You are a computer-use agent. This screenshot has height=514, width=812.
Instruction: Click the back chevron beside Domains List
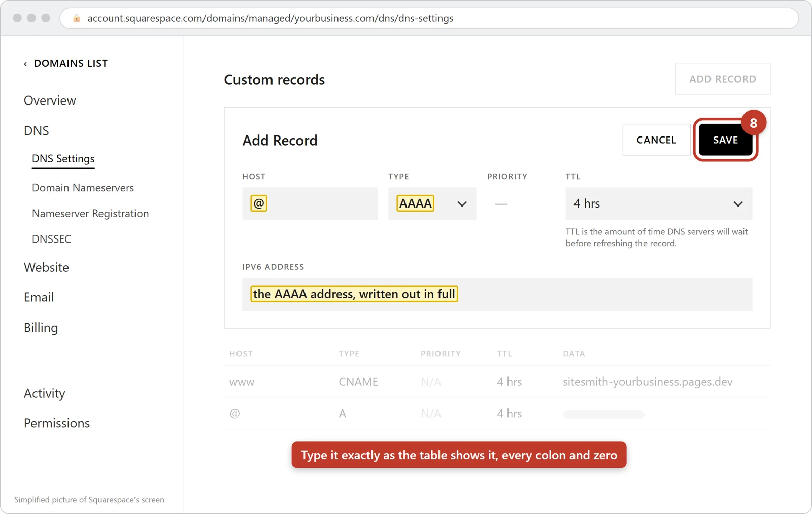(x=25, y=64)
